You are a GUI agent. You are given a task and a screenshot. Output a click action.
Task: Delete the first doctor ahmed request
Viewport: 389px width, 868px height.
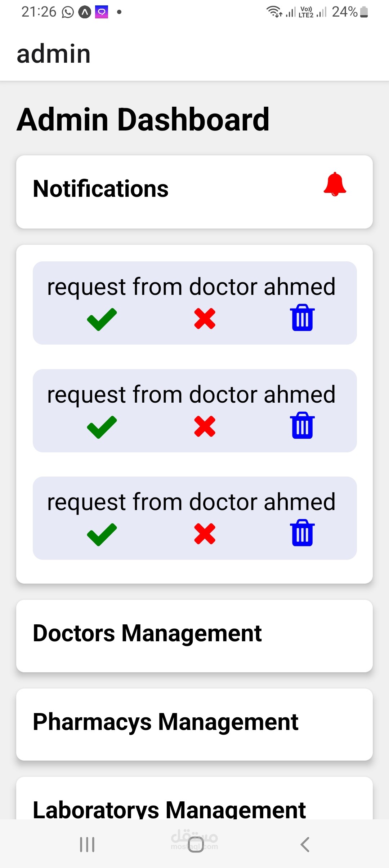point(302,318)
